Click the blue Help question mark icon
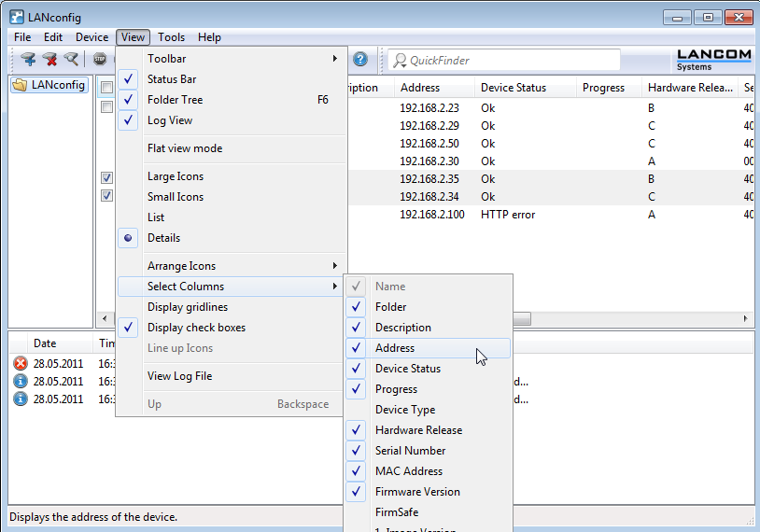The width and height of the screenshot is (760, 532). (x=360, y=60)
